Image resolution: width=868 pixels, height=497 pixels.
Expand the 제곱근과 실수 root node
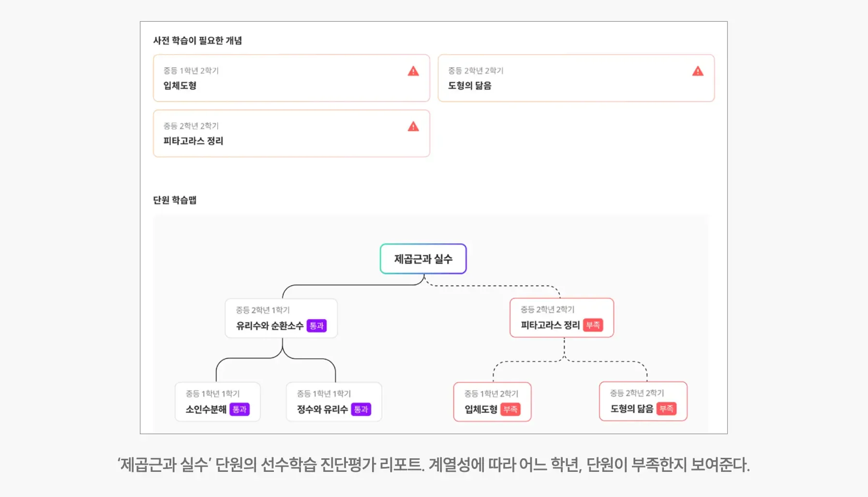pyautogui.click(x=423, y=259)
